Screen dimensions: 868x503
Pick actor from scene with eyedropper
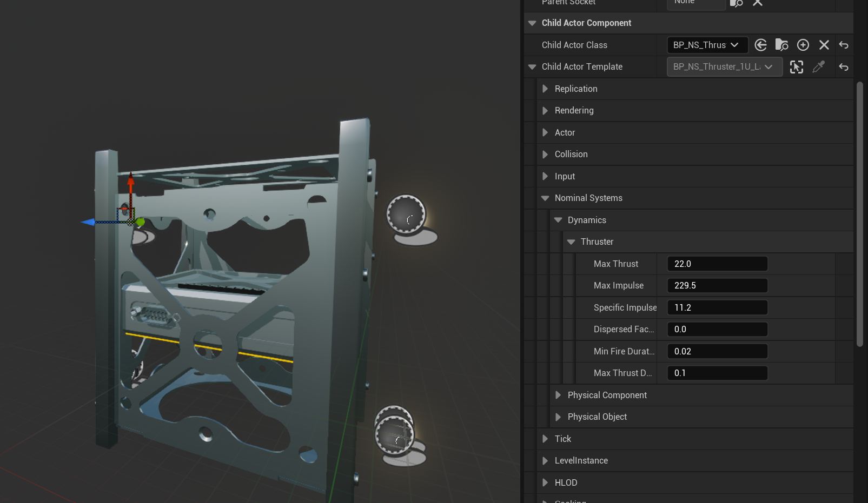[819, 67]
